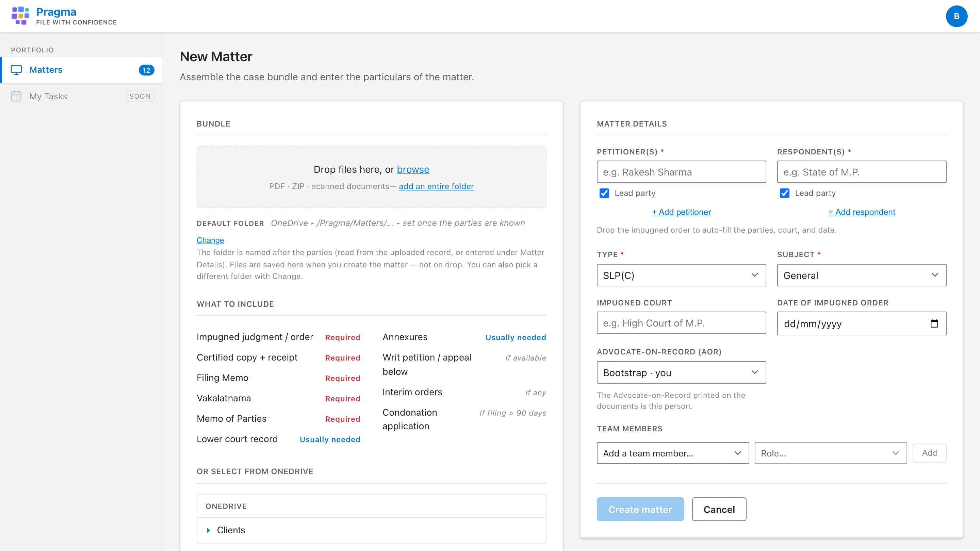
Task: Open the Add a team member dropdown
Action: pos(673,453)
